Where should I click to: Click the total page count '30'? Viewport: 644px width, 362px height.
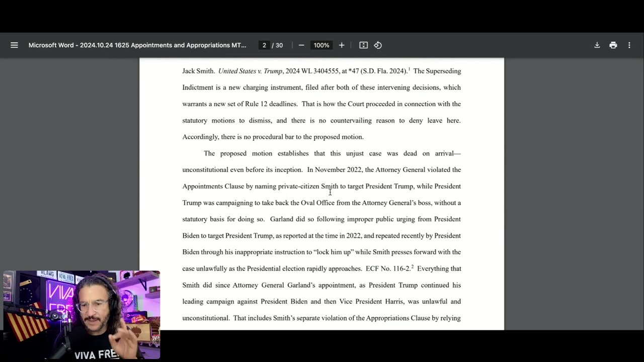[279, 45]
